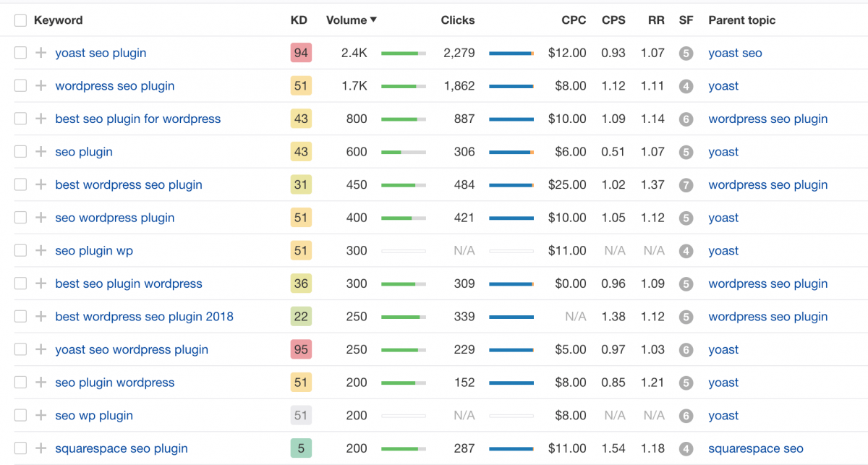
Task: Check the 'yoast seo plugin' row checkbox
Action: (20, 53)
